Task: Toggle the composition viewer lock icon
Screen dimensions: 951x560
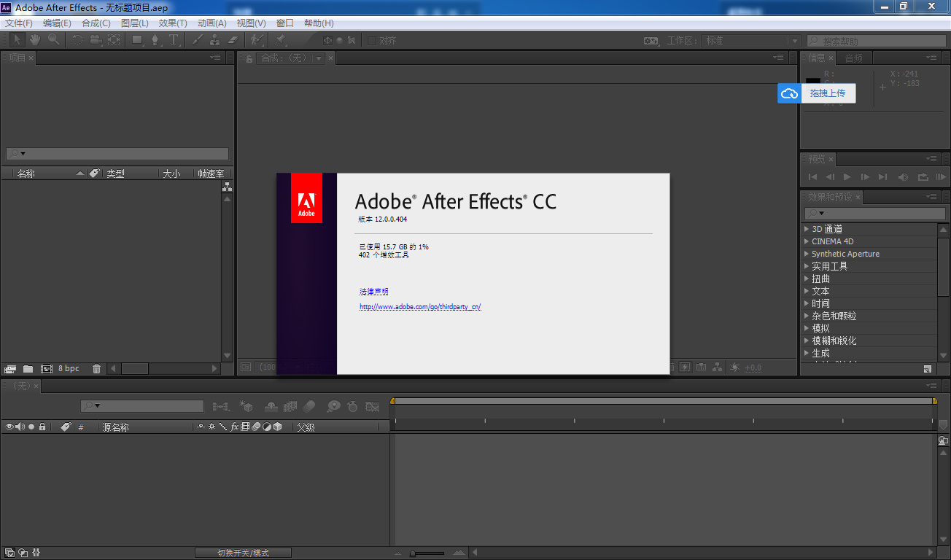Action: [x=249, y=58]
